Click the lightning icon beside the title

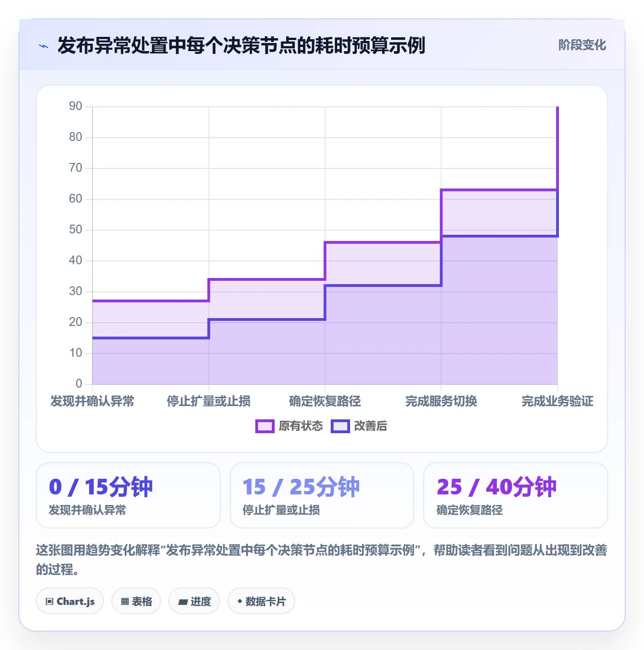(x=44, y=46)
